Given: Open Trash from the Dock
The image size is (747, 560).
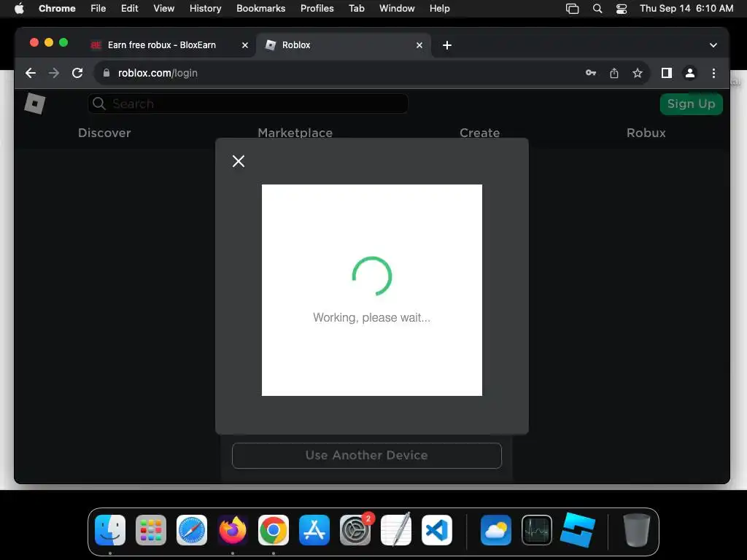Looking at the screenshot, I should pos(636,530).
